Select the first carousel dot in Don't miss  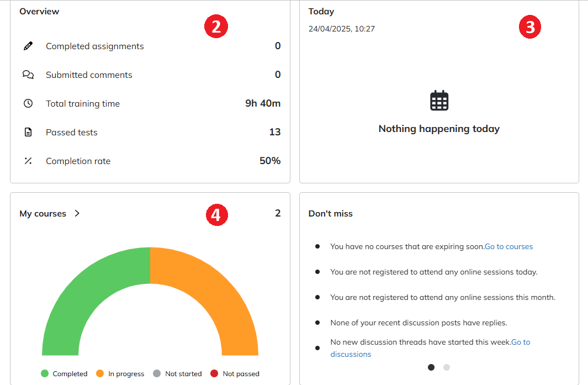click(431, 367)
